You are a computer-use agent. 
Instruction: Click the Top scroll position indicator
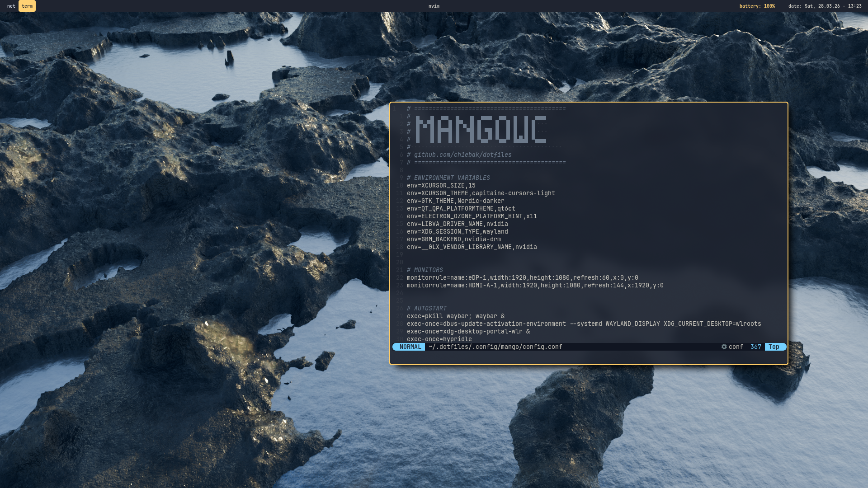click(x=774, y=347)
